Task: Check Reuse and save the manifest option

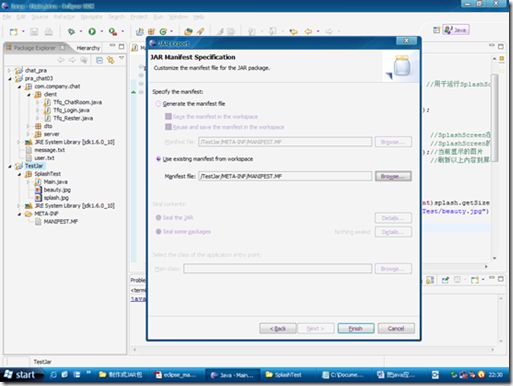Action: coord(168,127)
